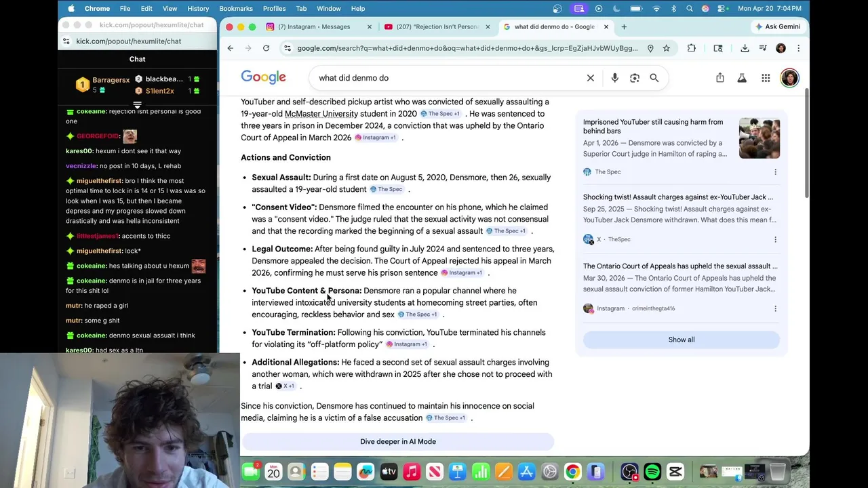Viewport: 868px width, 488px height.
Task: Open a new Chrome tab with plus
Action: pyautogui.click(x=624, y=27)
